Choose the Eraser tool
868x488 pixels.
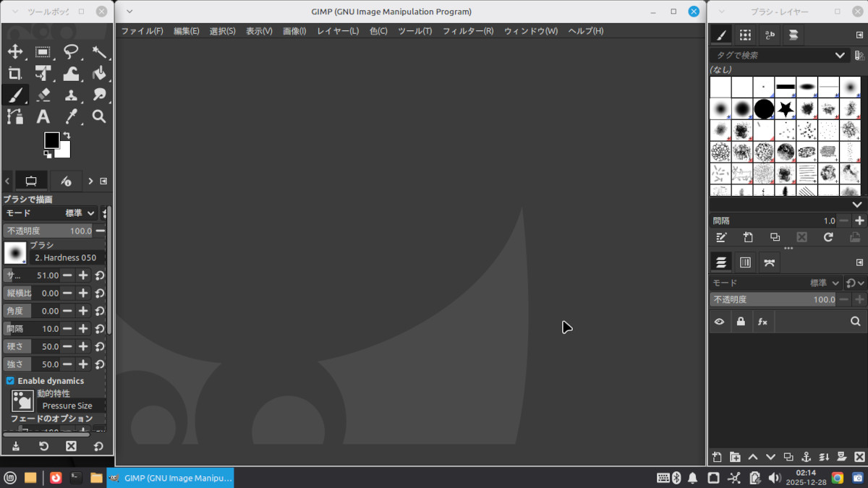(43, 95)
